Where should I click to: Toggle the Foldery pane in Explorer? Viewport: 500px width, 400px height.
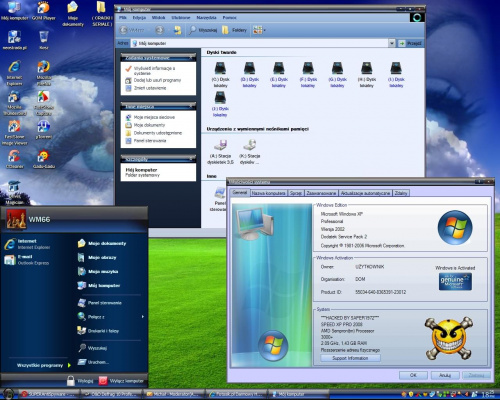pos(235,30)
